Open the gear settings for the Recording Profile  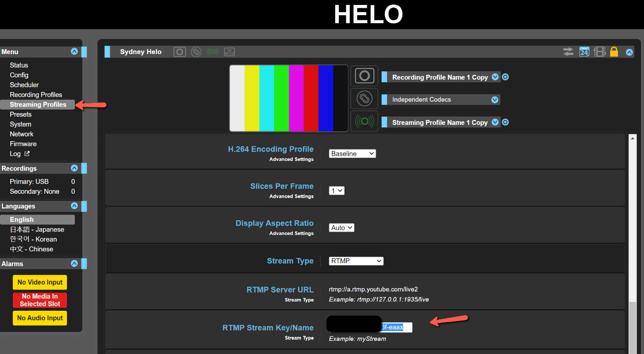click(505, 77)
